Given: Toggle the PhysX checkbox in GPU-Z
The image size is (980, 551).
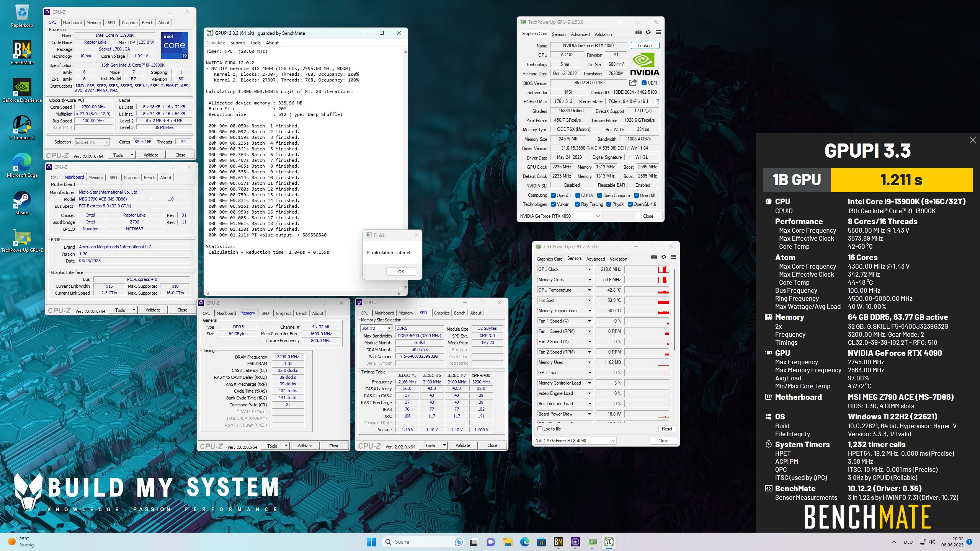Looking at the screenshot, I should click(x=609, y=204).
